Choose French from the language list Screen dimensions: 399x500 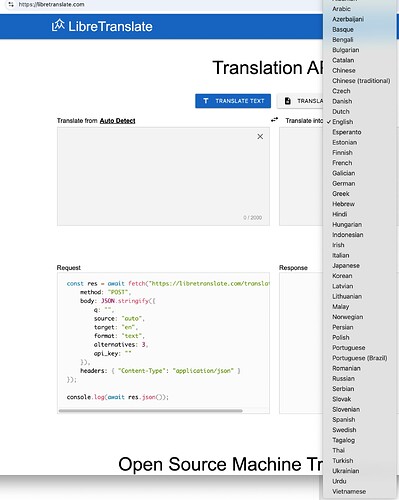pyautogui.click(x=342, y=163)
